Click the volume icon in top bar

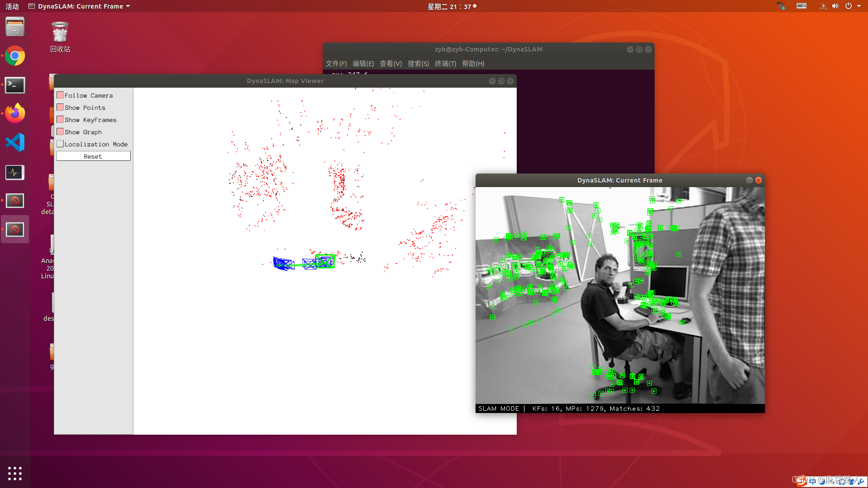coord(835,6)
